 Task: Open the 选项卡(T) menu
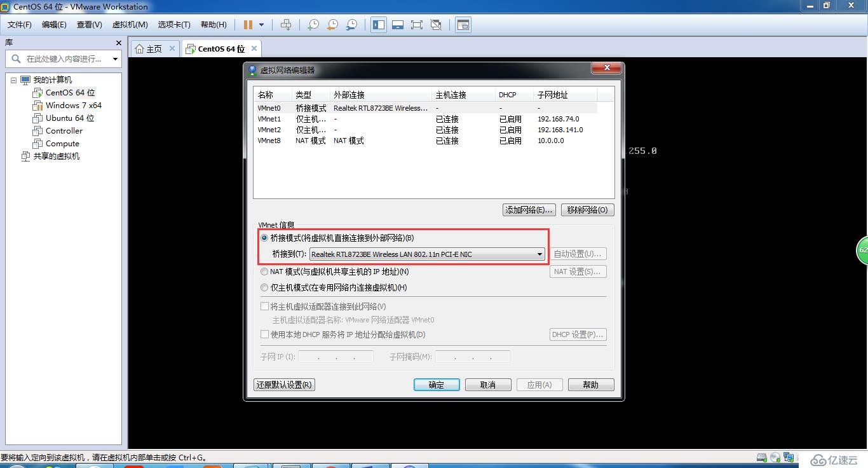(174, 25)
